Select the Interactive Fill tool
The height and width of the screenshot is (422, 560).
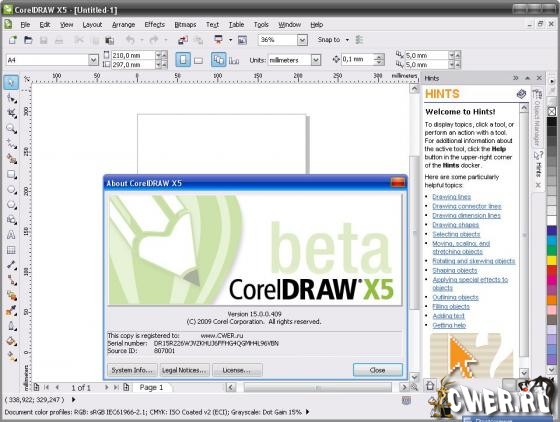[x=11, y=356]
